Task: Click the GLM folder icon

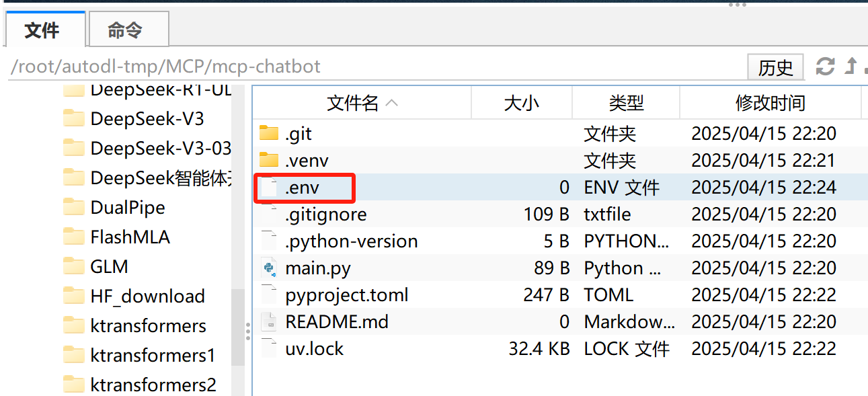Action: [73, 266]
